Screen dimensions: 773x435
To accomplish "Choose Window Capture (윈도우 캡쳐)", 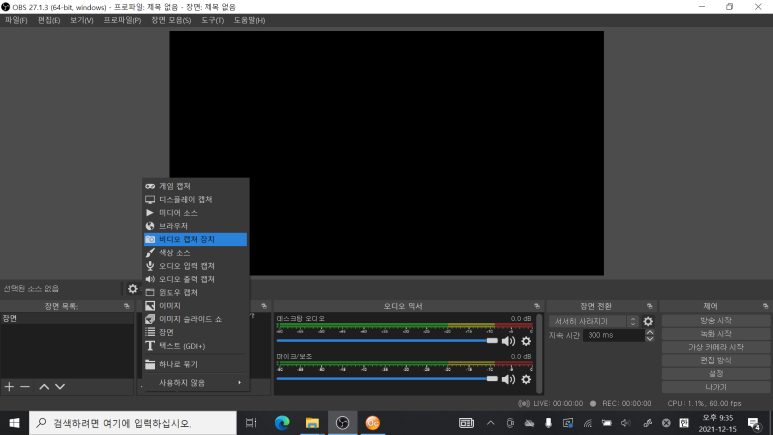I will pos(195,292).
